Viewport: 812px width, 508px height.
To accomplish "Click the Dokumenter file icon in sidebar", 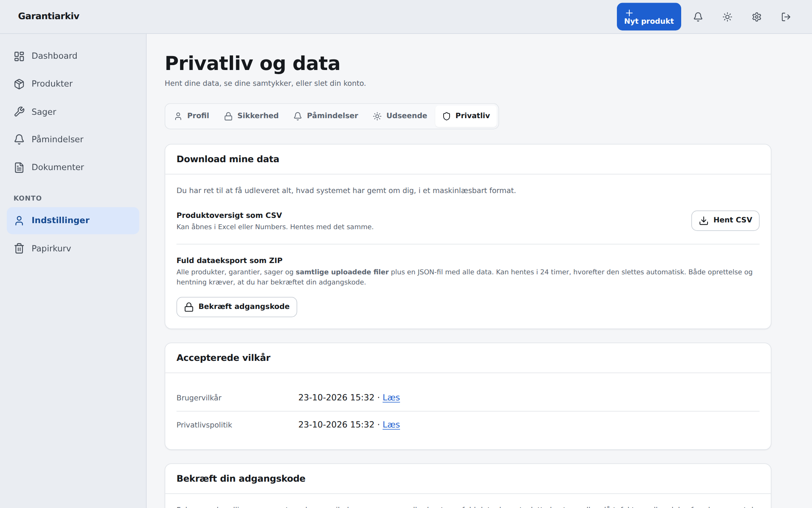I will [x=19, y=167].
